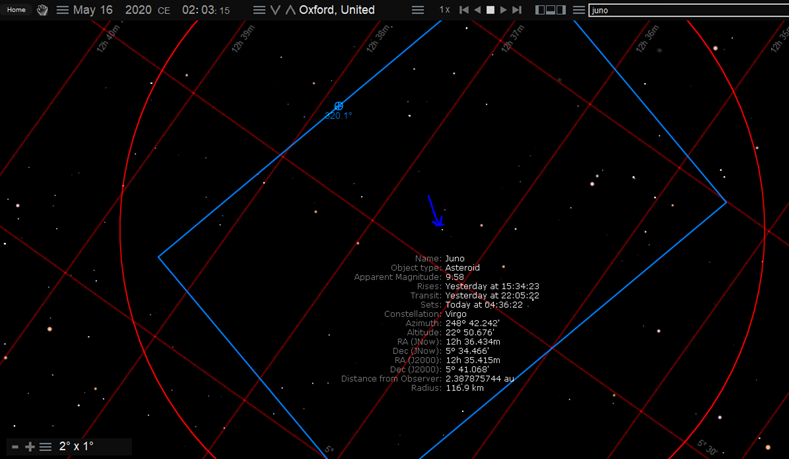Click the Radius 116.9 km value
Viewport: 789px width, 459px height.
[x=464, y=388]
